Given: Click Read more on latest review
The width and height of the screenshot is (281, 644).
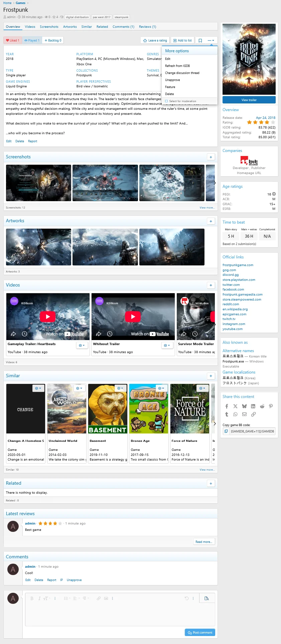Looking at the screenshot, I should [204, 542].
